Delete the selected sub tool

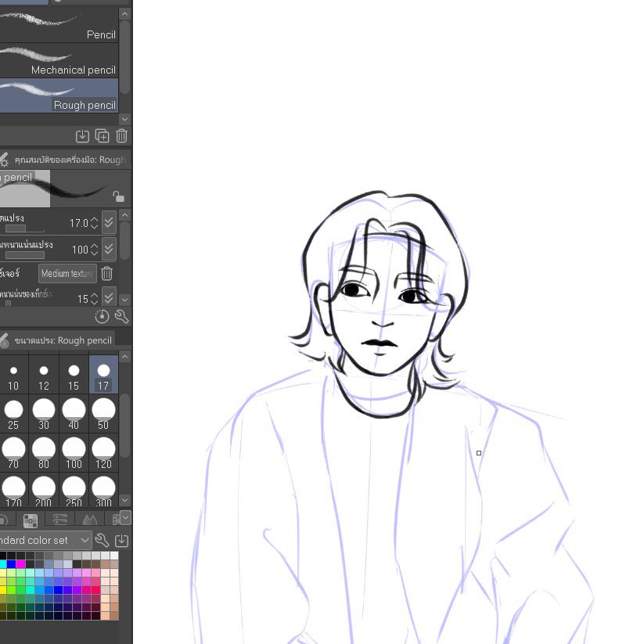point(121,136)
